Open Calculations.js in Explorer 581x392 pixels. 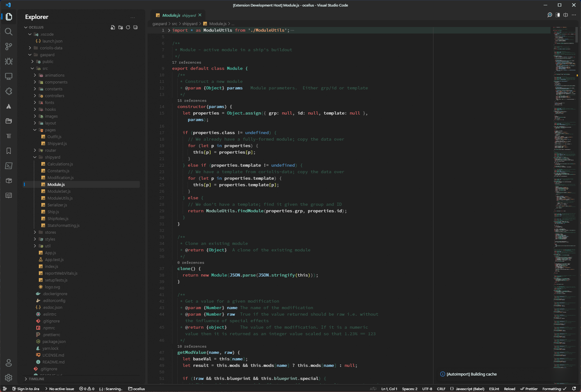point(60,164)
